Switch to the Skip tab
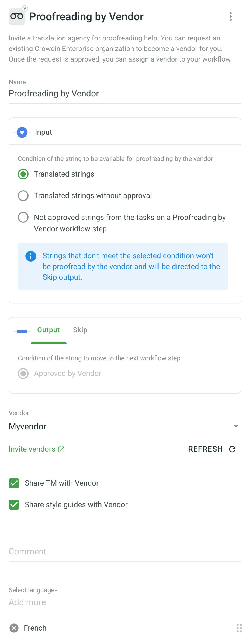Image resolution: width=250 pixels, height=644 pixels. pyautogui.click(x=80, y=330)
